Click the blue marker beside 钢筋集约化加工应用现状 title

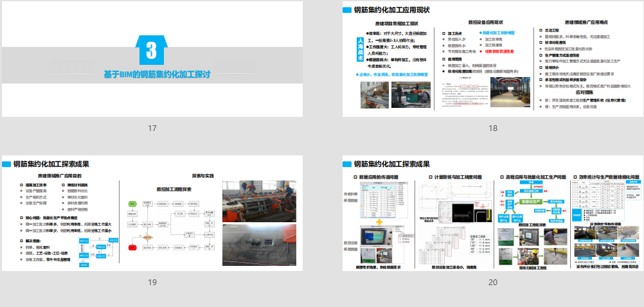pyautogui.click(x=348, y=10)
